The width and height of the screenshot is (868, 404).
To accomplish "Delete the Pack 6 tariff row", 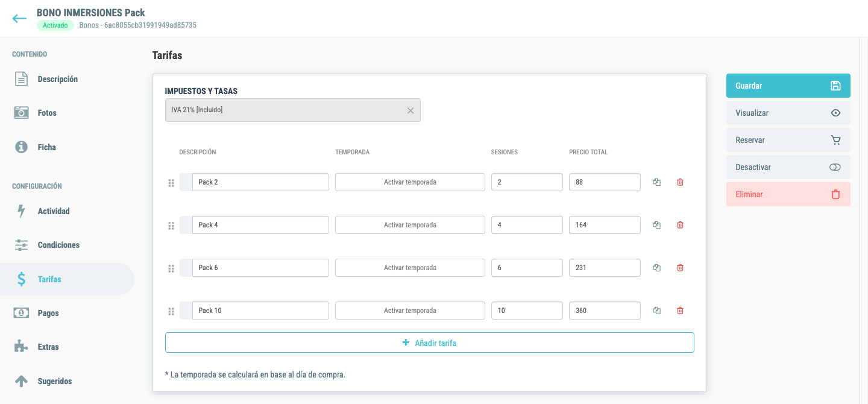I will coord(680,268).
